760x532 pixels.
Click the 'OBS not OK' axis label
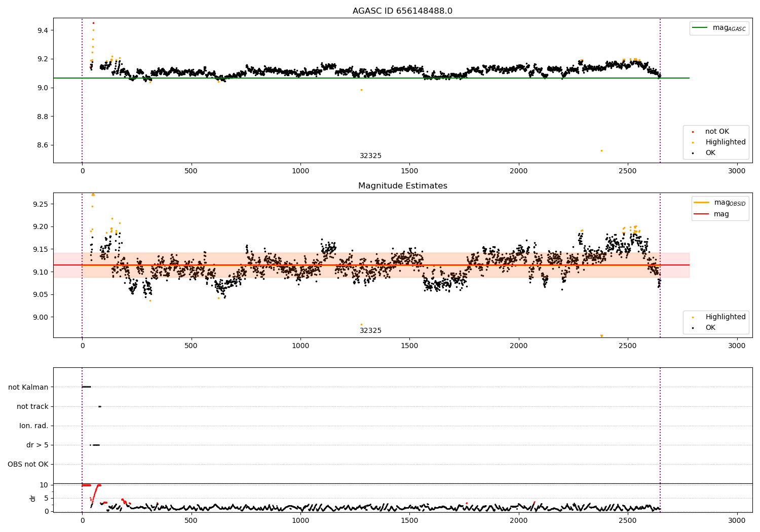28,465
